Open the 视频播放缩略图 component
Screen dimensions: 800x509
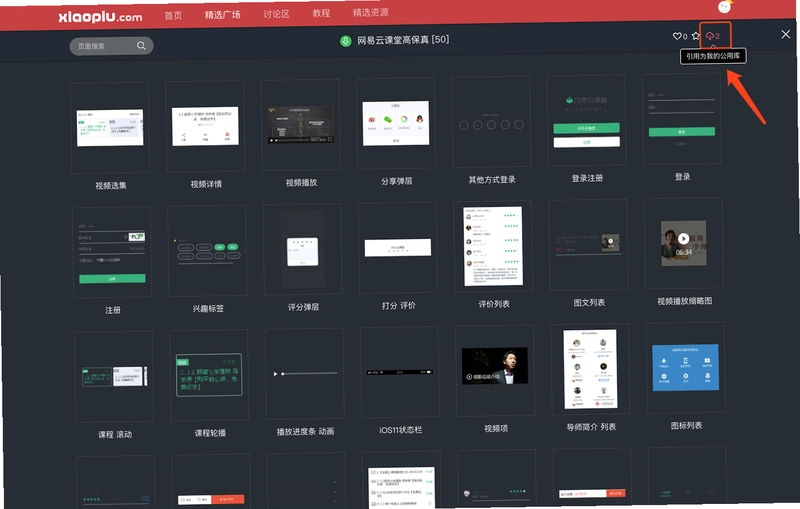click(684, 243)
